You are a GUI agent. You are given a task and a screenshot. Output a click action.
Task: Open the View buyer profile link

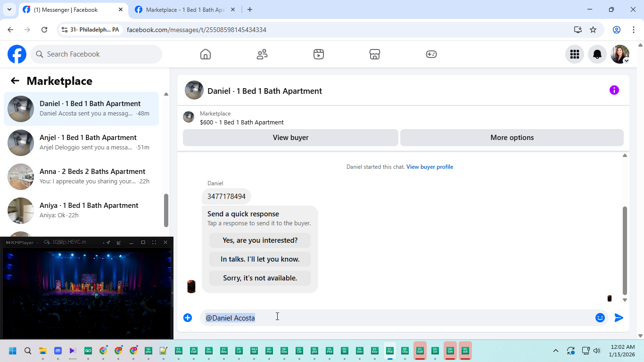(429, 167)
